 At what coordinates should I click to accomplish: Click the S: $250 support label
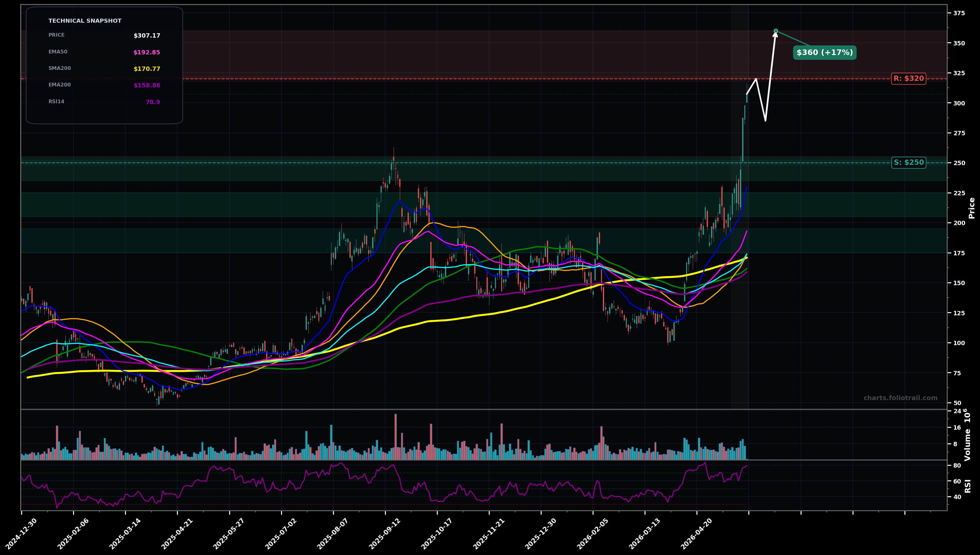[909, 163]
